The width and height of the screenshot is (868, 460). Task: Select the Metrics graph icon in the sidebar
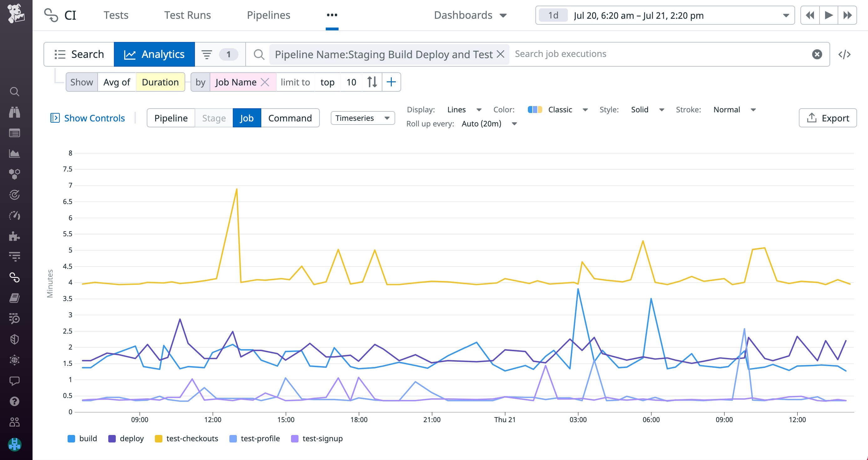pyautogui.click(x=15, y=154)
